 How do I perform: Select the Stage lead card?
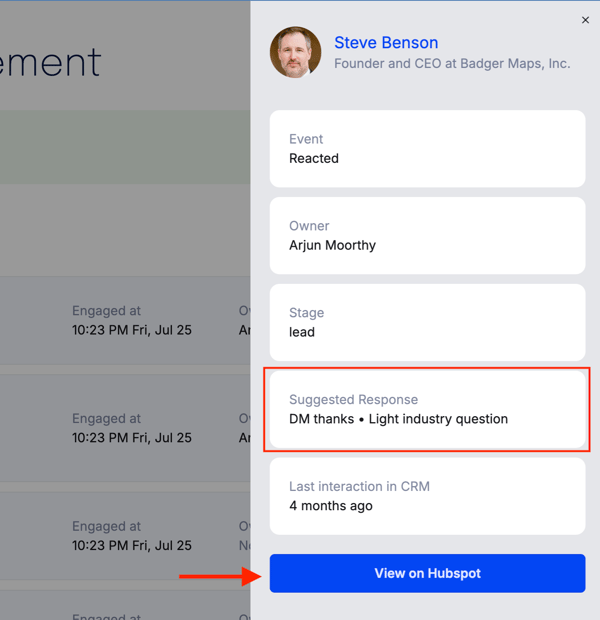(427, 322)
